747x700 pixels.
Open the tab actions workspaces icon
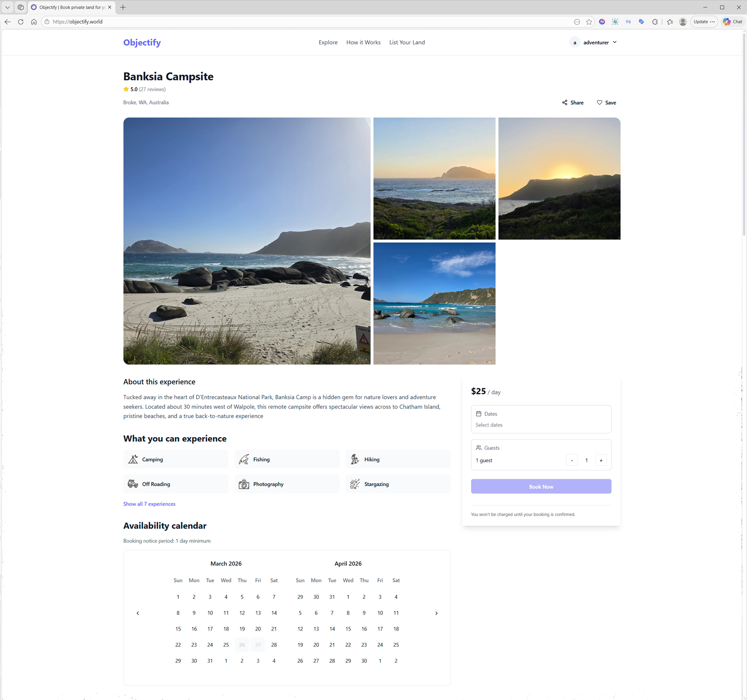[21, 7]
